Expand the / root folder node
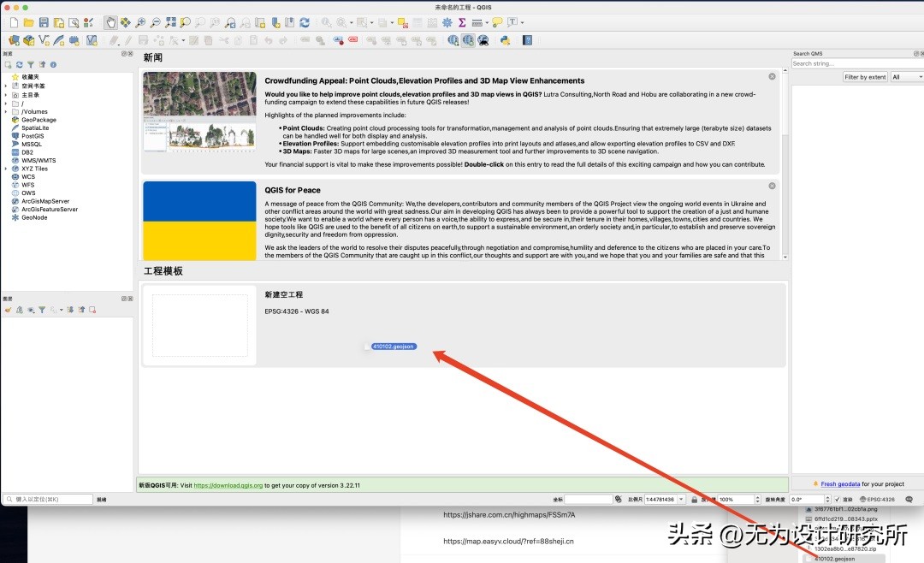Screen dimensions: 924x563 pyautogui.click(x=6, y=104)
